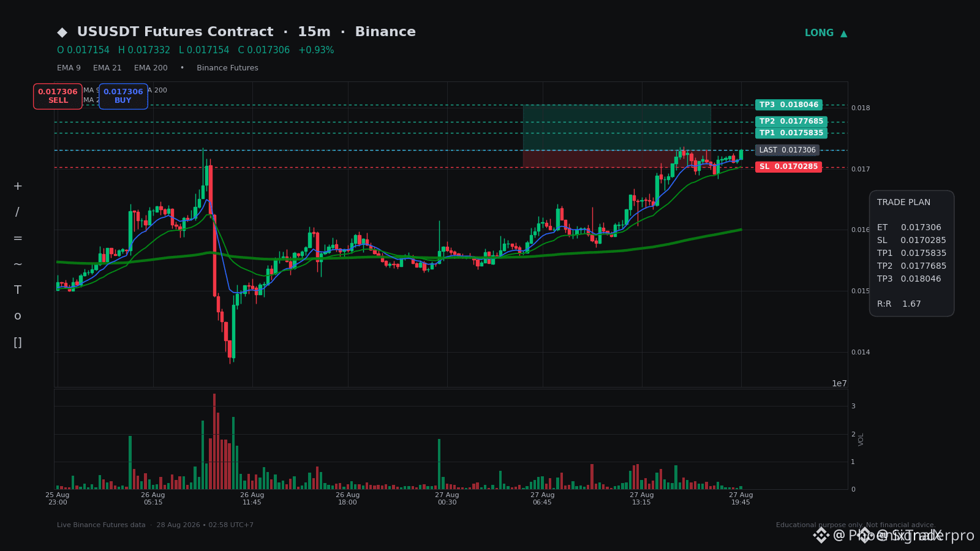Click the TP1 0.0175835 chart label
980x551 pixels.
(791, 133)
